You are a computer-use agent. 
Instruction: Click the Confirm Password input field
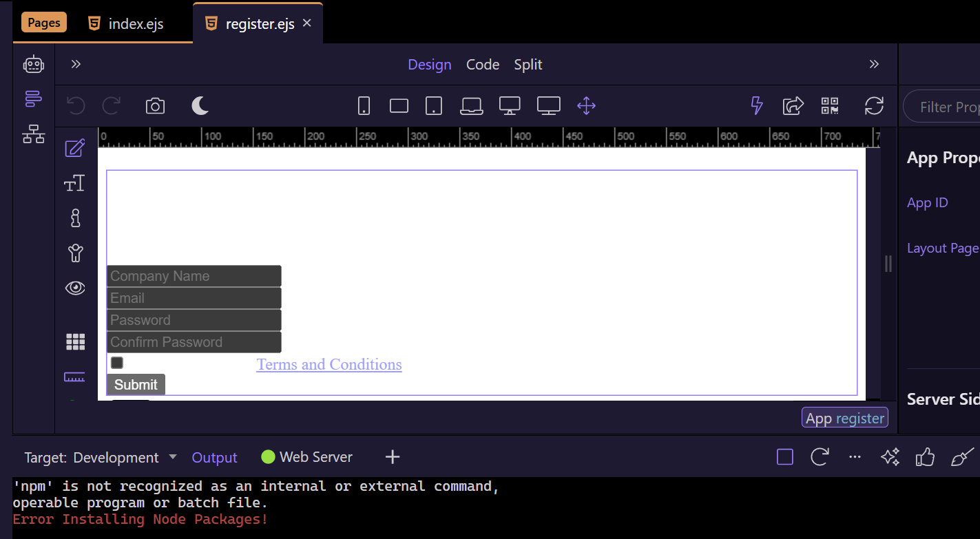click(194, 342)
